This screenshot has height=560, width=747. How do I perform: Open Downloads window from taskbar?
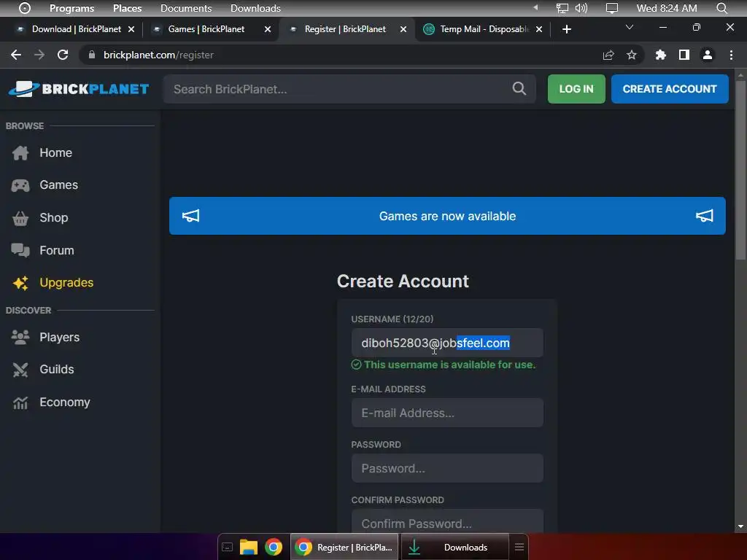click(x=454, y=547)
